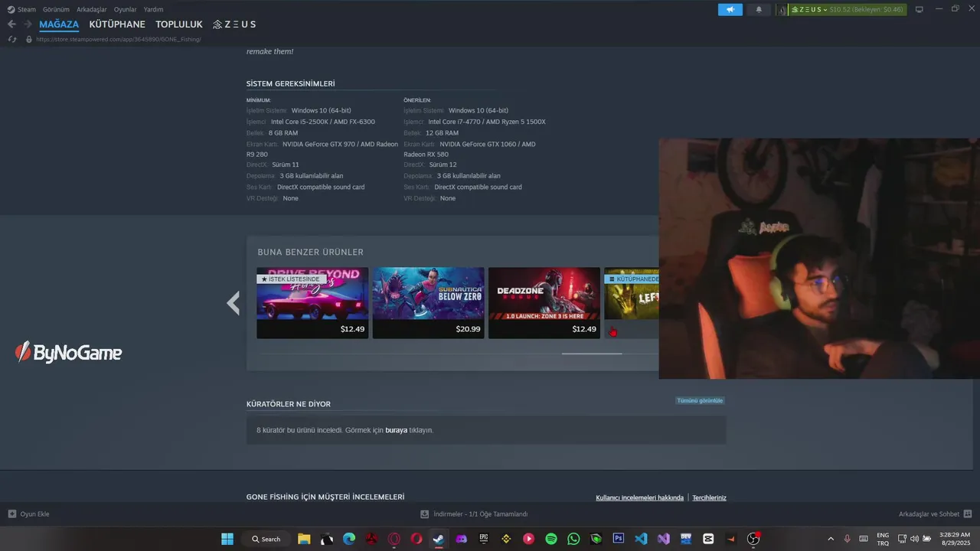Open the megaphone announcements button
Viewport: 980px width, 551px height.
click(730, 9)
